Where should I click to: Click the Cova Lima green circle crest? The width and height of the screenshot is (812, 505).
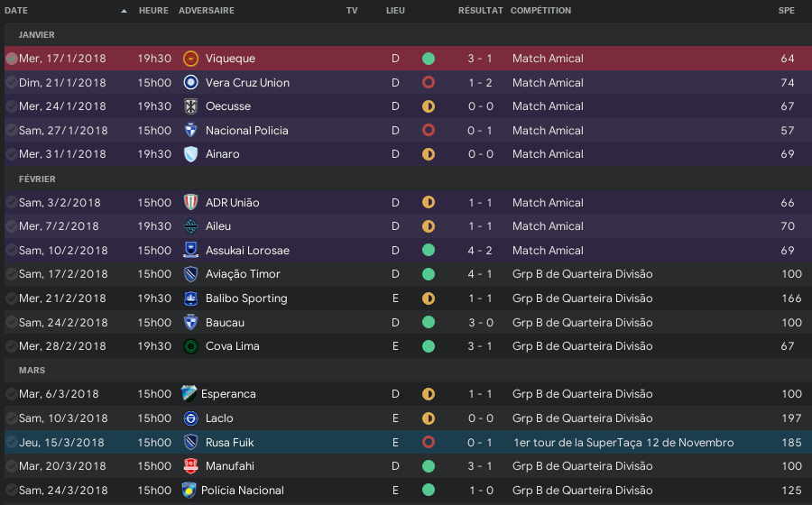click(x=190, y=346)
